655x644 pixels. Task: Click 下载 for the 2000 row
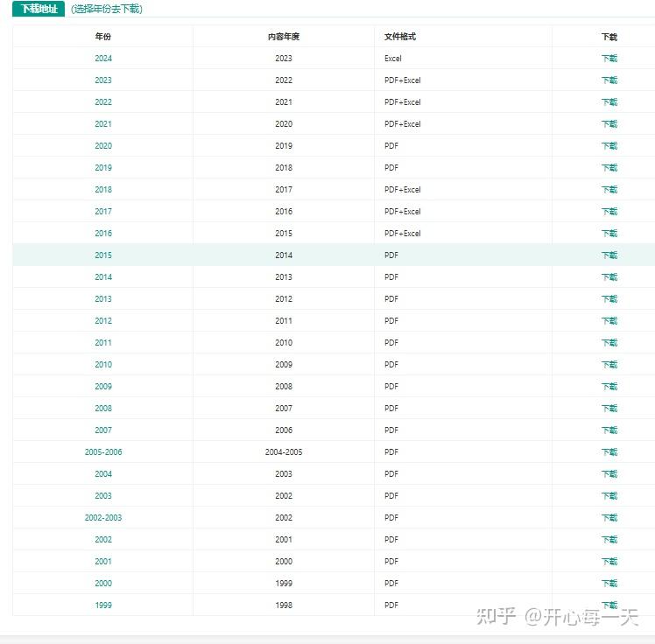point(609,583)
